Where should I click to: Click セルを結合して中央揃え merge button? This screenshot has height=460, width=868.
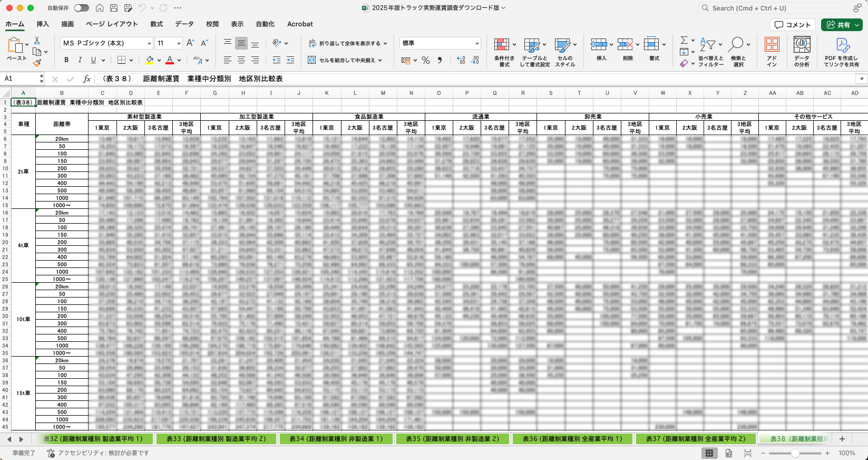(345, 60)
